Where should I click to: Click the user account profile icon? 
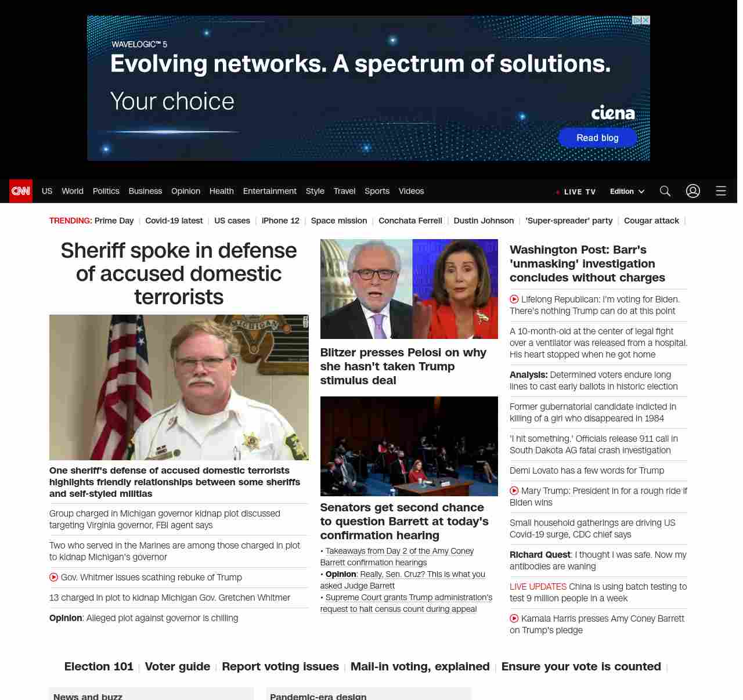point(693,191)
